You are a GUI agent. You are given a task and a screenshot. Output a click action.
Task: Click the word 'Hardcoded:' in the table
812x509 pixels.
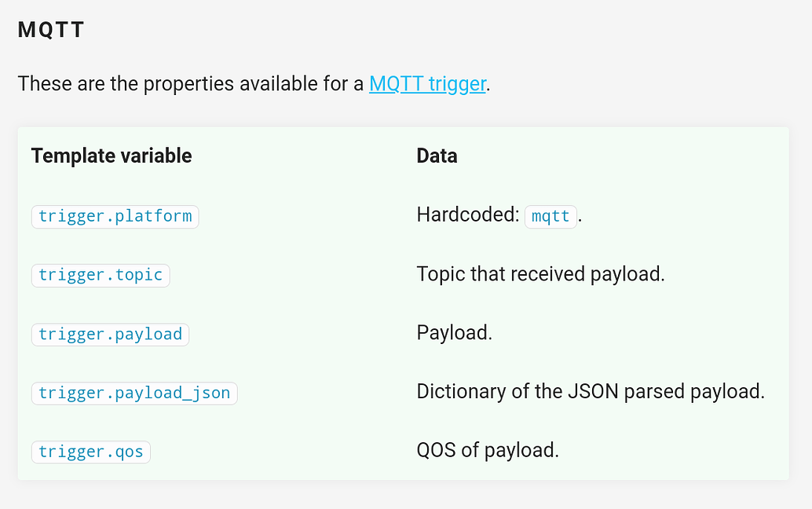[467, 215]
